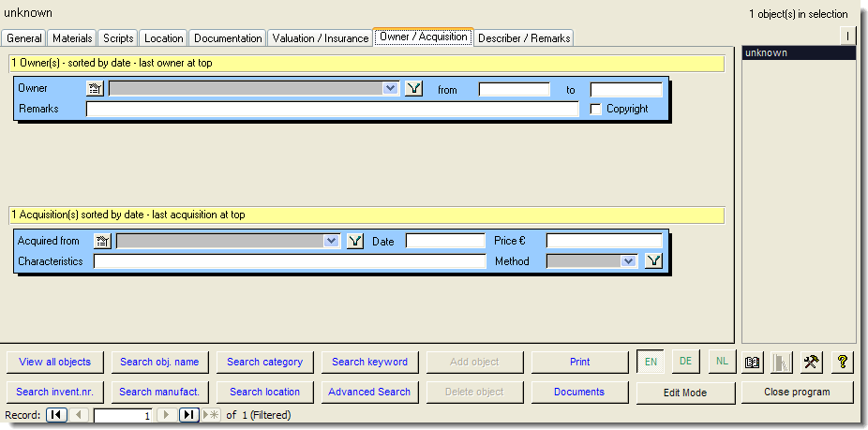Click the details icon next to Acquired from

tap(102, 241)
